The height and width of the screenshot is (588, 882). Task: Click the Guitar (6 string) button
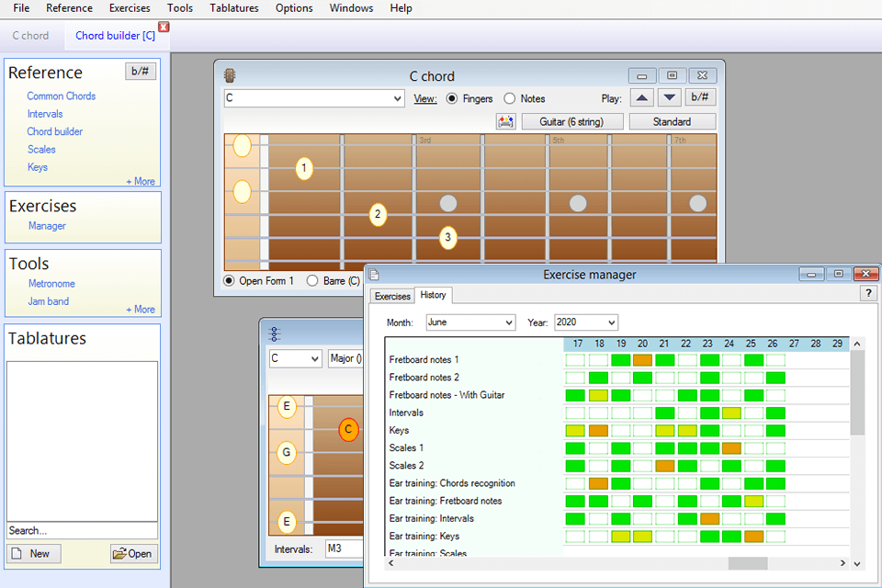pyautogui.click(x=572, y=121)
